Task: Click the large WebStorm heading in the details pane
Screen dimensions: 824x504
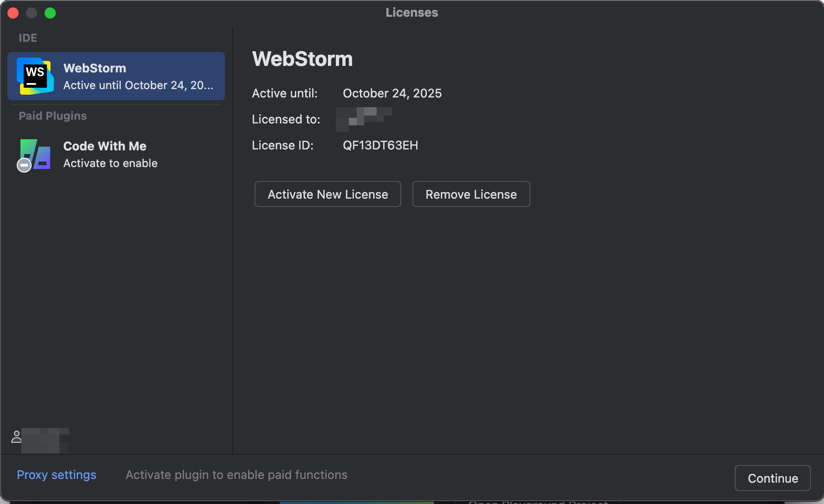Action: (302, 59)
